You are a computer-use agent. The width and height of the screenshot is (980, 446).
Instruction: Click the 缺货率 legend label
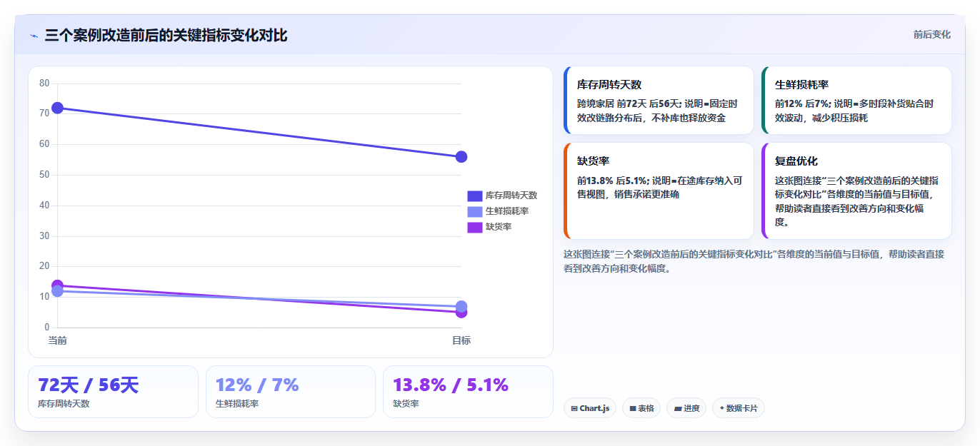click(499, 227)
